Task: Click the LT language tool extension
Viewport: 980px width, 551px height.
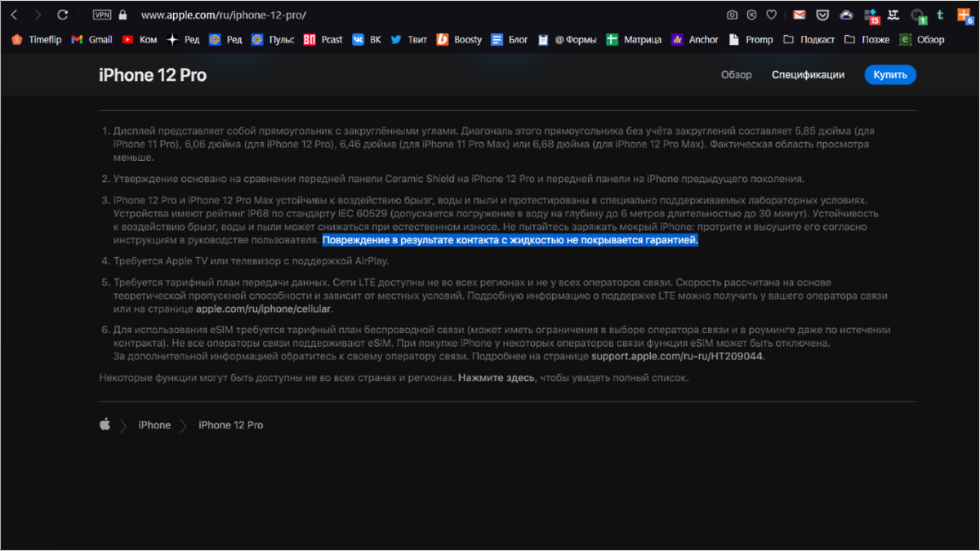Action: (x=894, y=15)
